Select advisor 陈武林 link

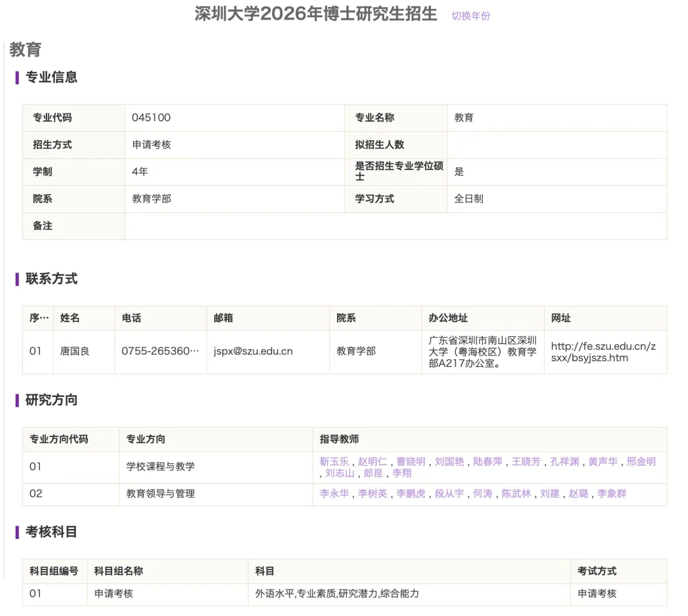pyautogui.click(x=517, y=494)
